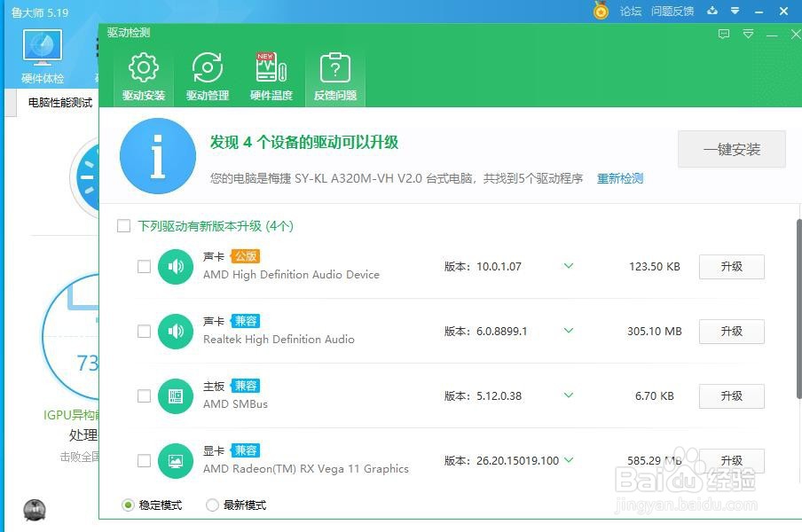This screenshot has width=802, height=532.
Task: Open the 反馈问题 tab
Action: (335, 76)
